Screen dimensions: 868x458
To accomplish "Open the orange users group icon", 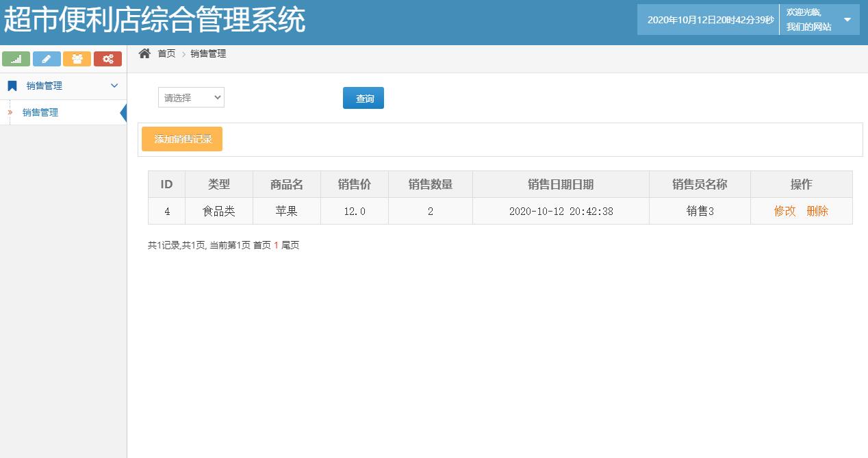I will coord(77,59).
